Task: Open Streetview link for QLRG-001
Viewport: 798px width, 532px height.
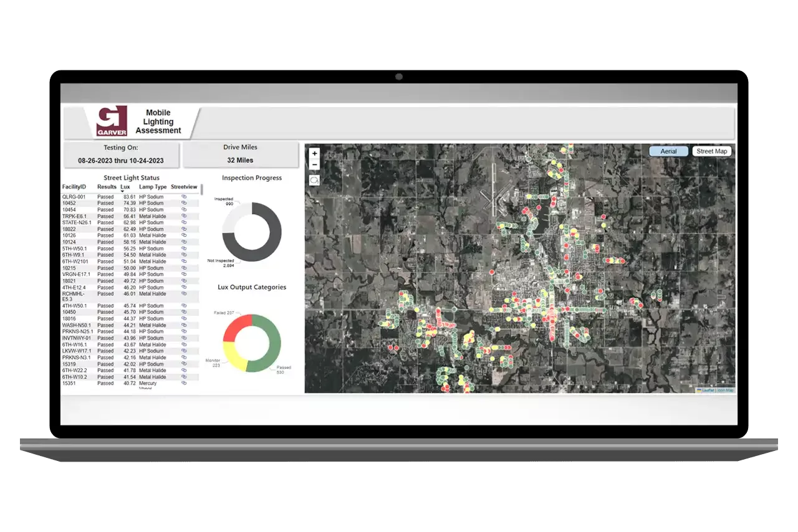Action: pyautogui.click(x=184, y=197)
